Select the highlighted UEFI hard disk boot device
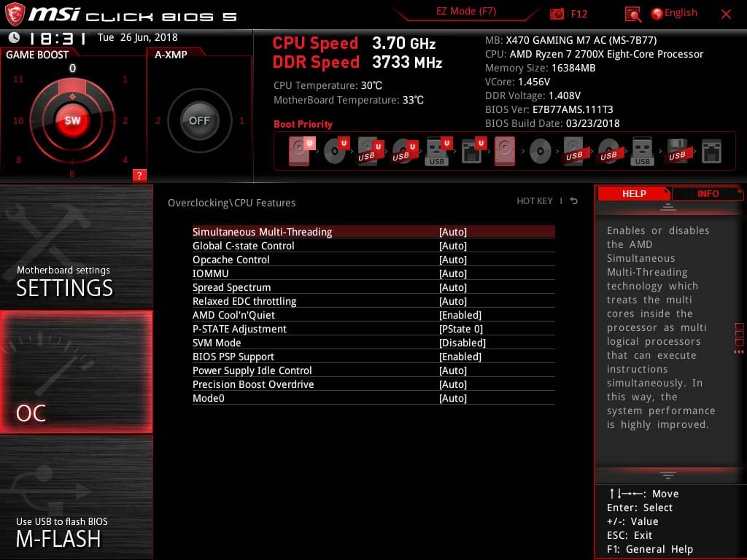The width and height of the screenshot is (747, 560). click(301, 151)
